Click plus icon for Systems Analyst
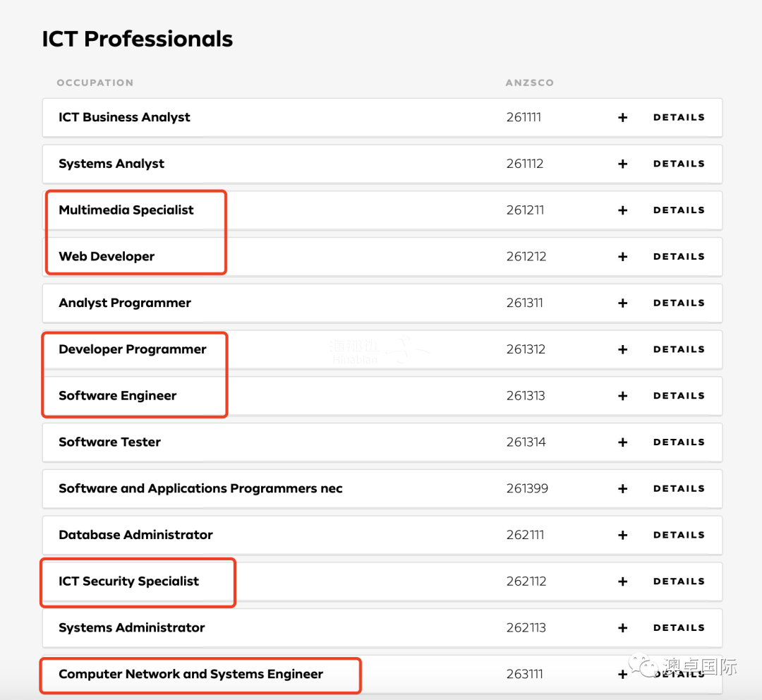The image size is (762, 700). 622,164
